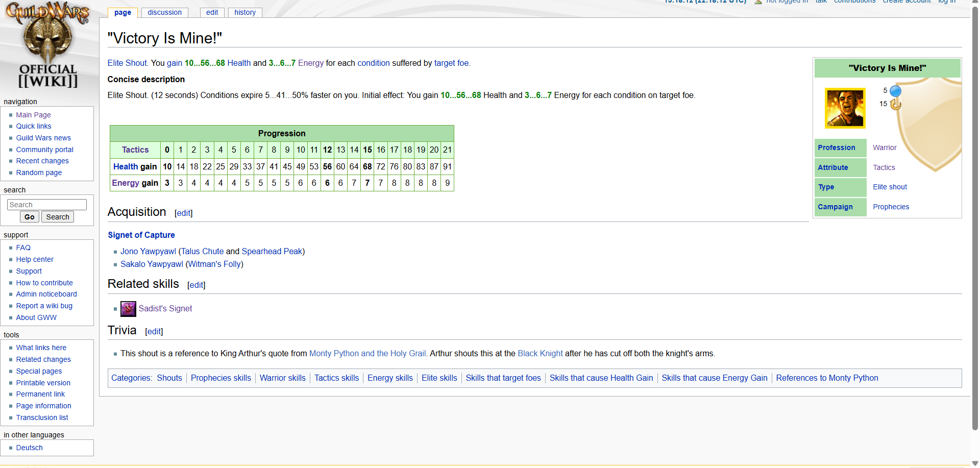Click Energy link in Progression table
Screen dimensions: 980x468
coord(126,183)
